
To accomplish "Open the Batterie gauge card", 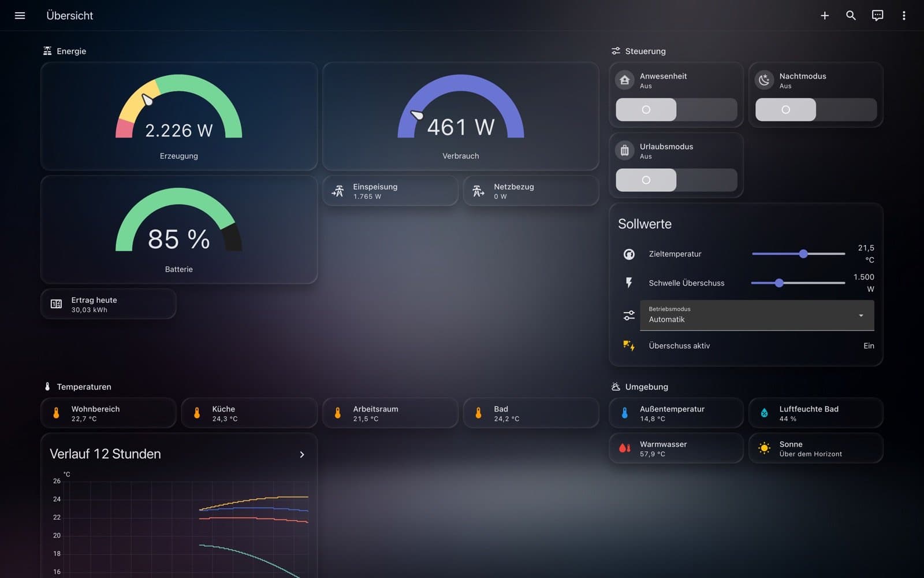I will (179, 229).
